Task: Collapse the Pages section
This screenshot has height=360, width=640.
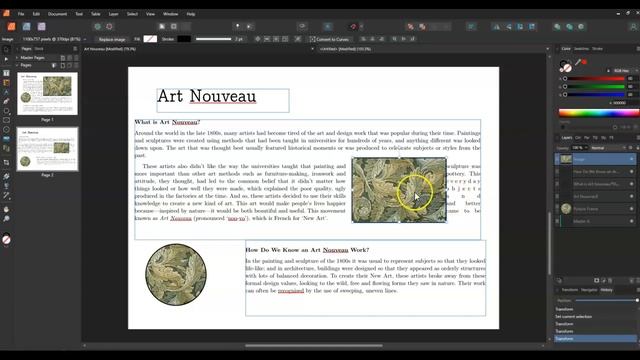Action: click(17, 65)
